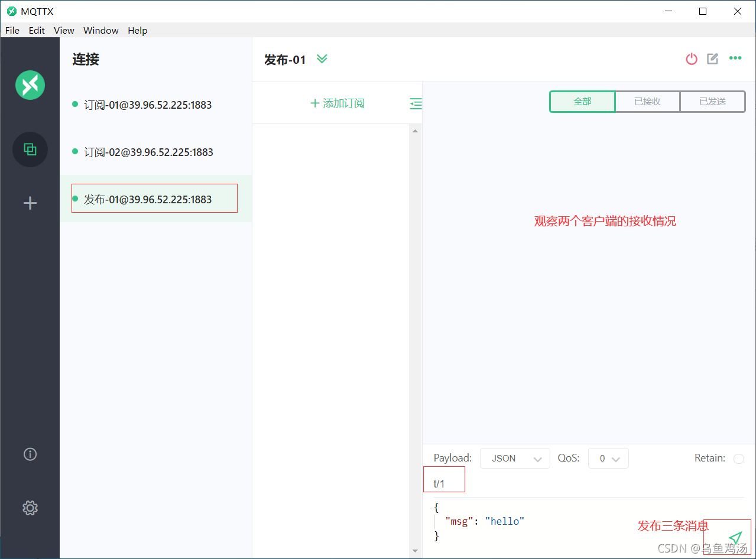Open the File menu
756x559 pixels.
[x=12, y=30]
